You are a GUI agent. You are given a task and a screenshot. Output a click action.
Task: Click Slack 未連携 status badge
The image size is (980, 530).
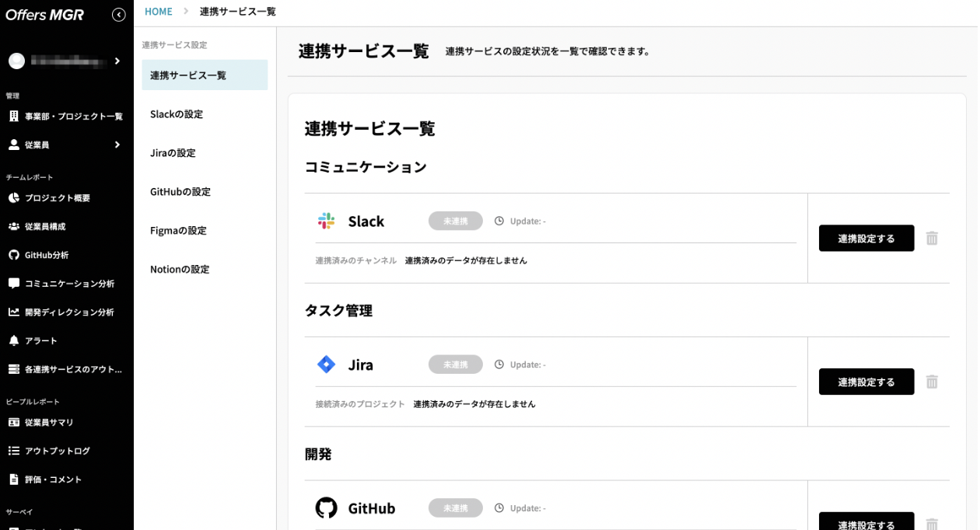pyautogui.click(x=456, y=221)
